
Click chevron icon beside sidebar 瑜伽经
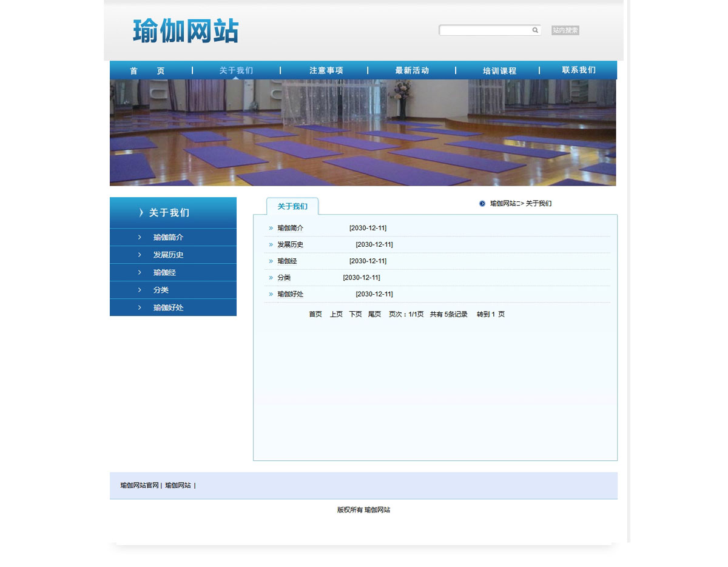point(140,272)
